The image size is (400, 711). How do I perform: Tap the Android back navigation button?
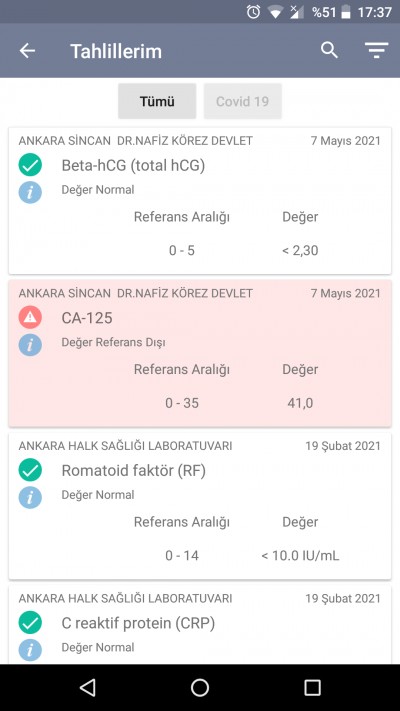[88, 687]
